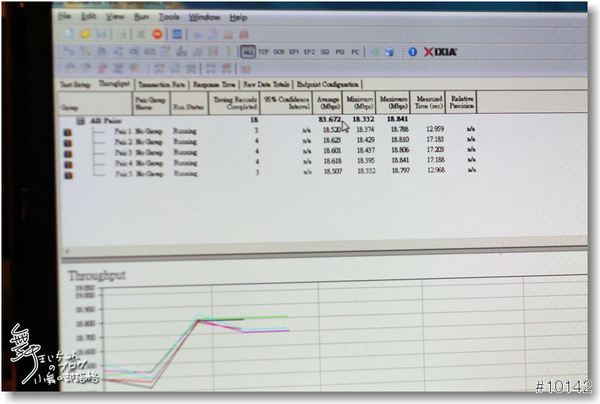Viewport: 600px width, 404px height.
Task: Select the Pair 2 row icon
Action: point(68,143)
